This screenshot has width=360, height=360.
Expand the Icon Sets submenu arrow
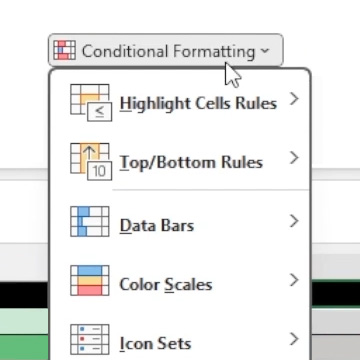pyautogui.click(x=294, y=339)
